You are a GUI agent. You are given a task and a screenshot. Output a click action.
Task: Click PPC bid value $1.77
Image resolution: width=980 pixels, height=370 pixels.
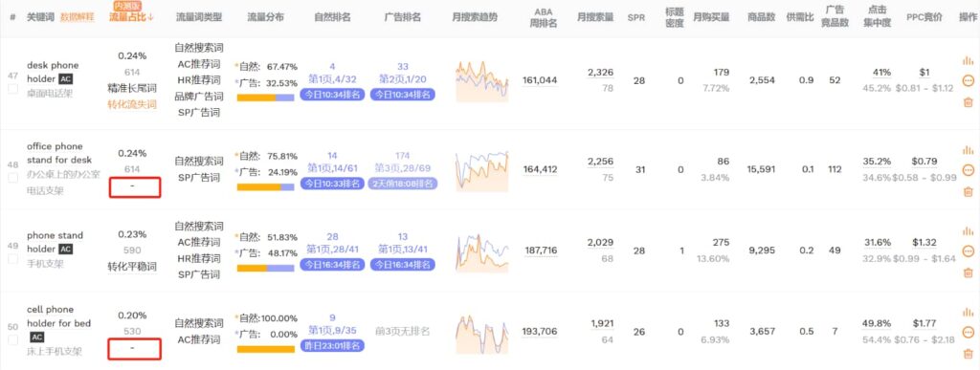click(x=924, y=323)
